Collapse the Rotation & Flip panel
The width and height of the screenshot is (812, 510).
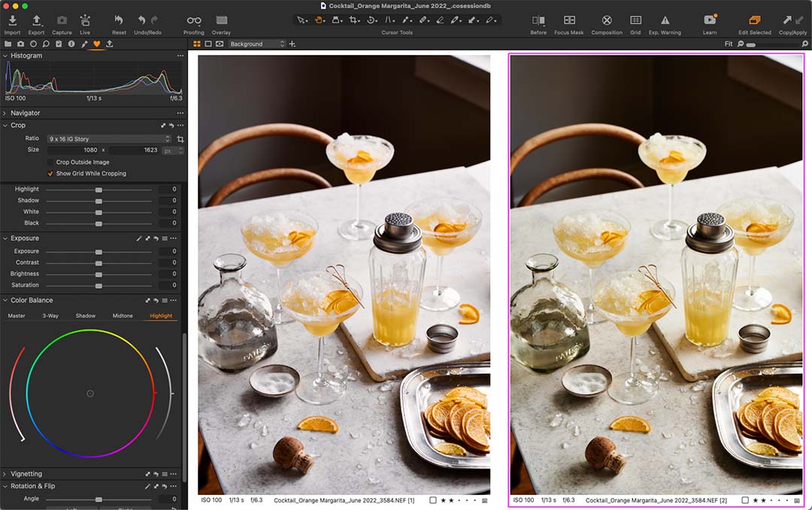click(x=5, y=486)
